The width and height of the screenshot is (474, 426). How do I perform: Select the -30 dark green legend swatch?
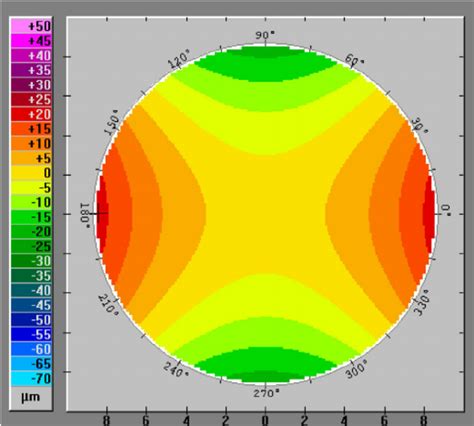[x=31, y=261]
